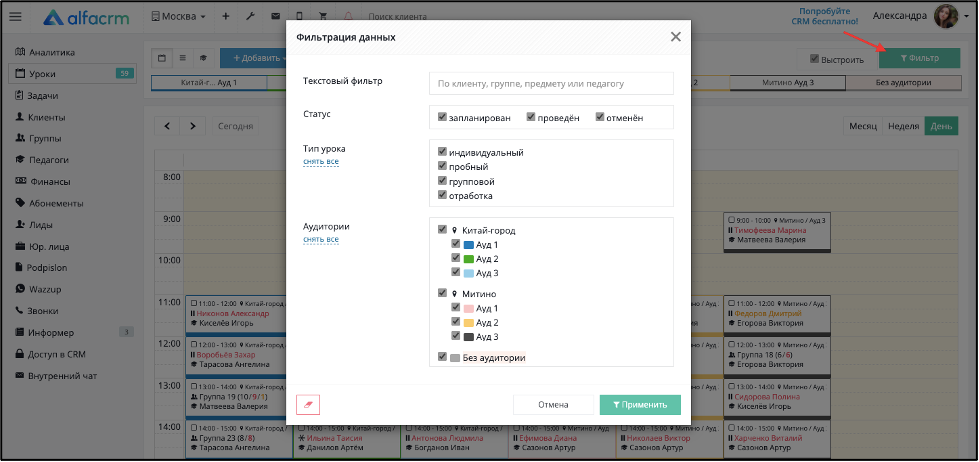979x462 pixels.
Task: Click the shopping cart icon
Action: coord(323,17)
